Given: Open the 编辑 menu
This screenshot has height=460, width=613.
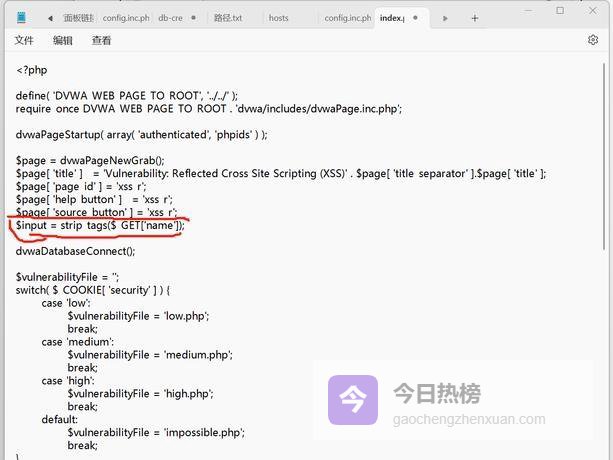Looking at the screenshot, I should click(x=63, y=41).
